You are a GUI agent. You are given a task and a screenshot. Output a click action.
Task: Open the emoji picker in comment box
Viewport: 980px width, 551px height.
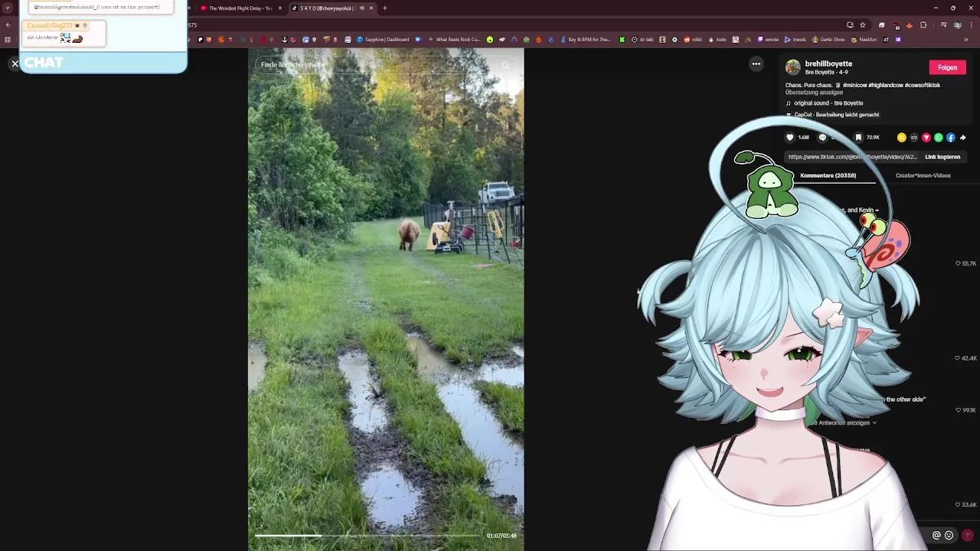point(949,536)
